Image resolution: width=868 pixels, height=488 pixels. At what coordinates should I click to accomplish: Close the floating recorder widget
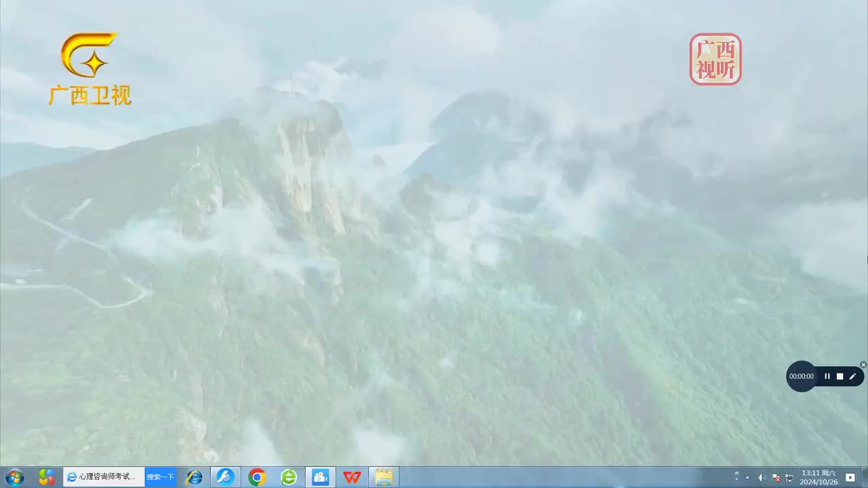point(863,365)
